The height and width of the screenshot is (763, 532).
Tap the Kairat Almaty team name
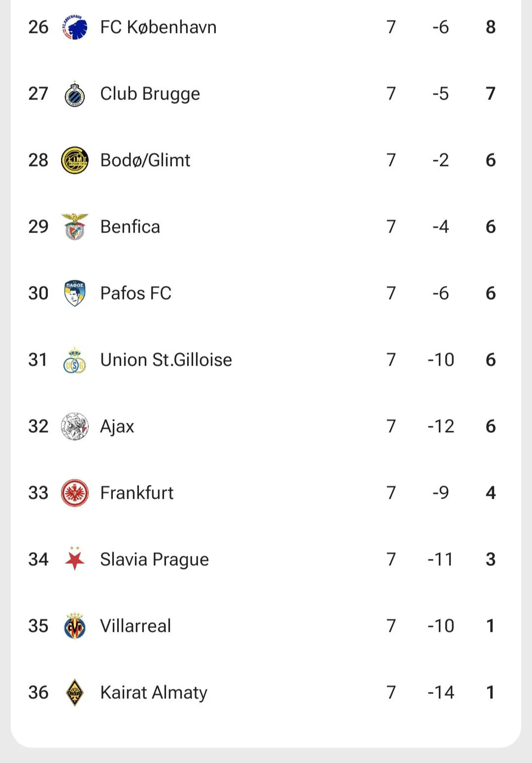coord(154,693)
